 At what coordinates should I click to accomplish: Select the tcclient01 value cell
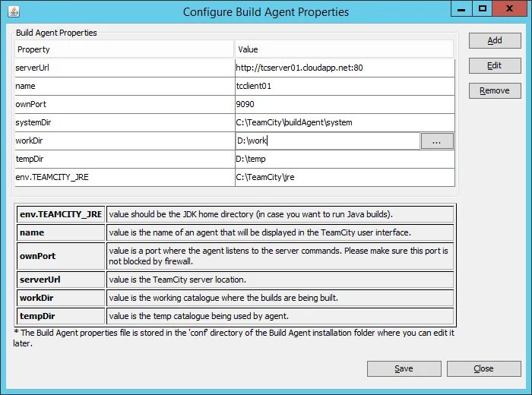345,86
